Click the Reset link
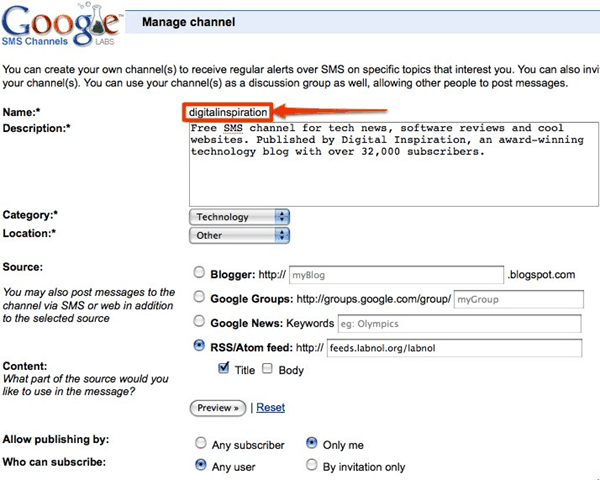 [x=271, y=407]
